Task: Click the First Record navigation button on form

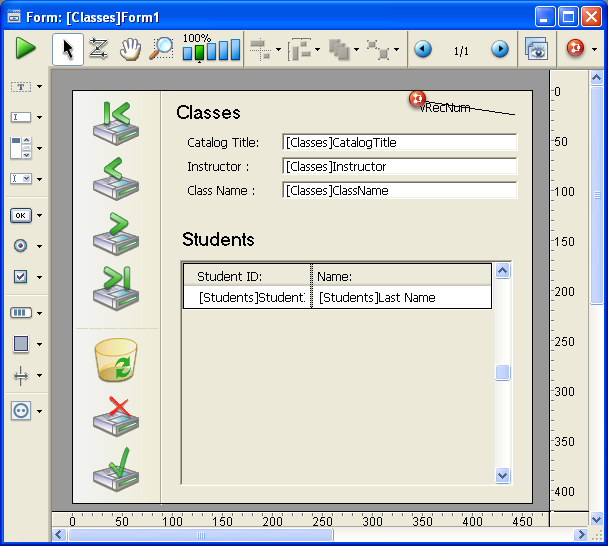Action: (115, 122)
